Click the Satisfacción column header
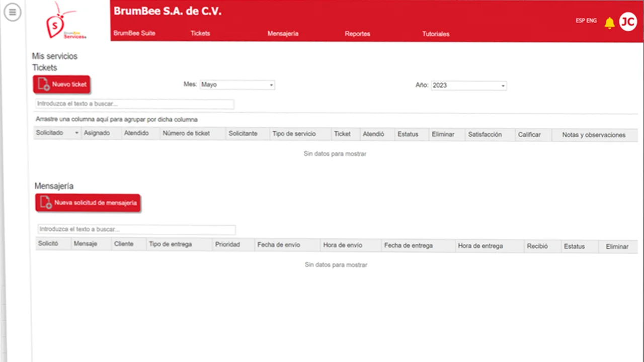Screen dimensions: 644x362 point(490,134)
